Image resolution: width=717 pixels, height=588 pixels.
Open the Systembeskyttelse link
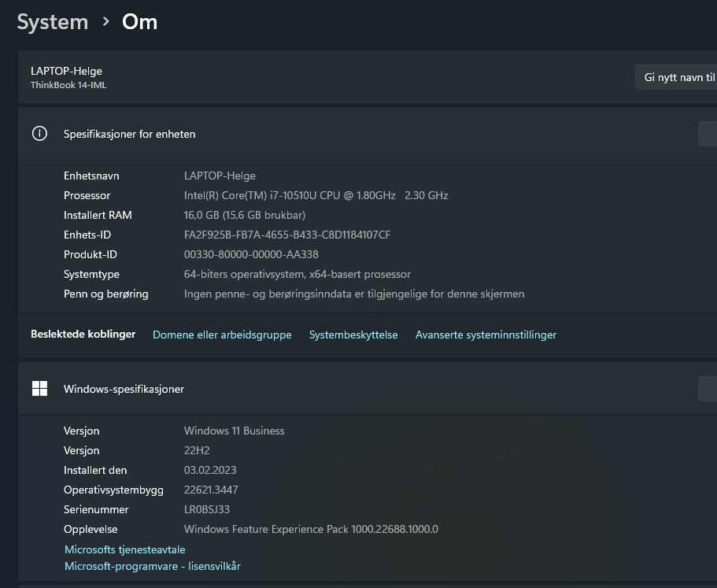(353, 335)
